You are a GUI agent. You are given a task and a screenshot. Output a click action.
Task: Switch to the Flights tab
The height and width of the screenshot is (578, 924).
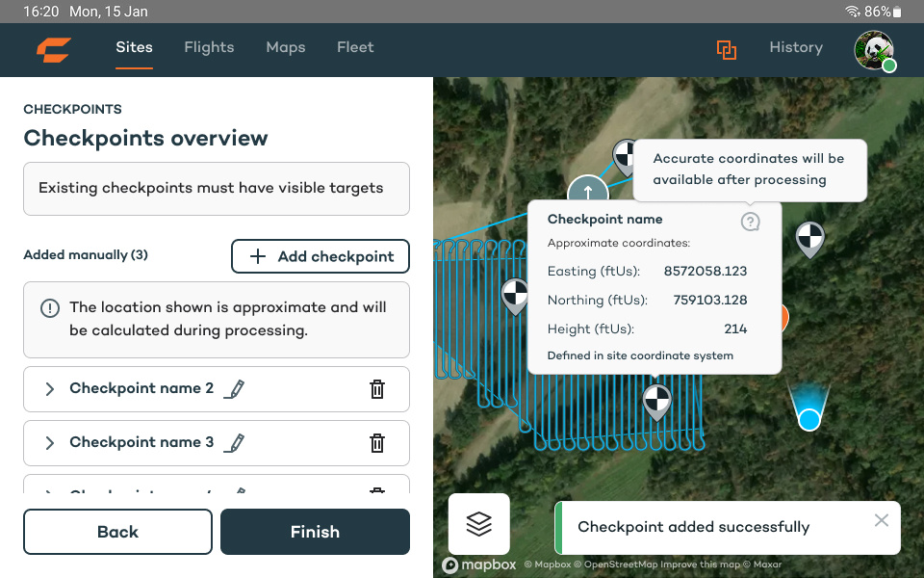209,47
